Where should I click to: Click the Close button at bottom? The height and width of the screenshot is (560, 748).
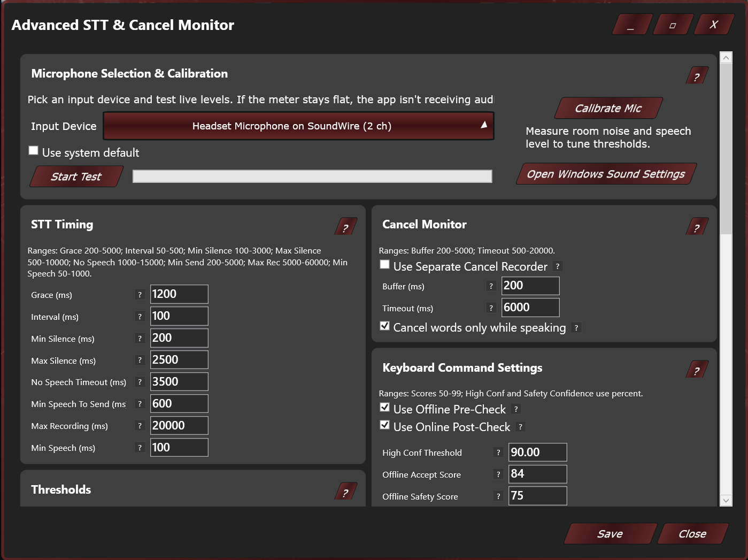click(x=693, y=534)
